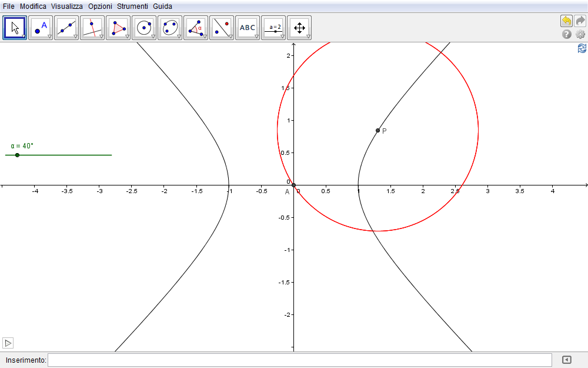
Task: Click the α = 40° slider handle
Action: point(17,155)
